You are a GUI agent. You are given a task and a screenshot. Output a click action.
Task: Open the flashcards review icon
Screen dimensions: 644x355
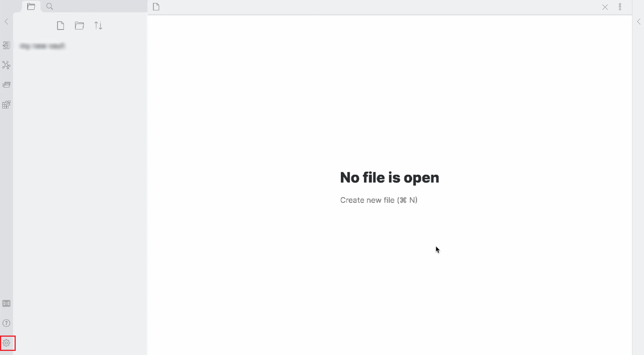point(6,85)
